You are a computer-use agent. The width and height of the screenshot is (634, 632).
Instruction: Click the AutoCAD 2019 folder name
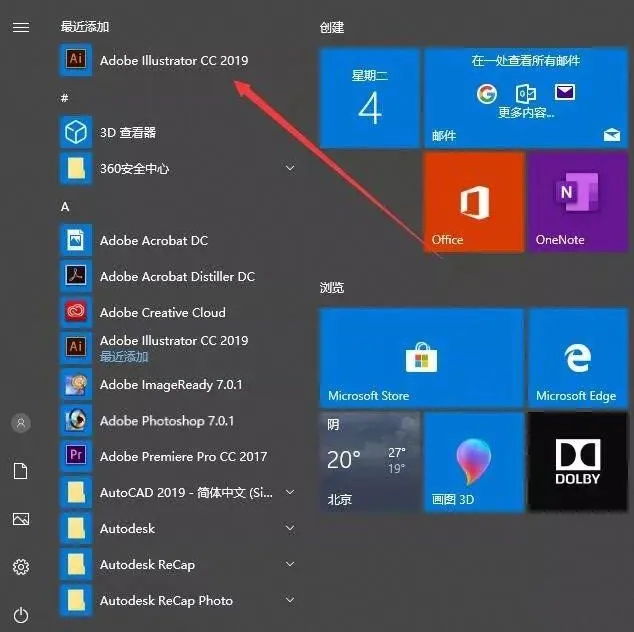(x=186, y=492)
